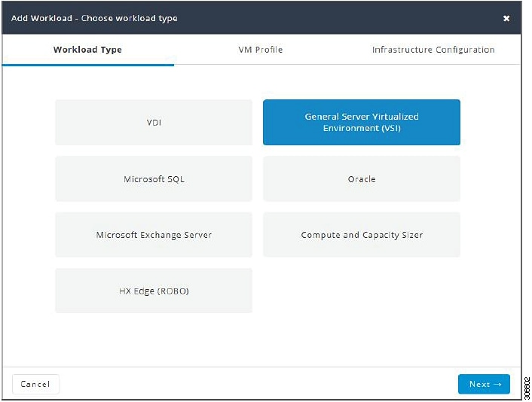Click the "Environment (VSI)" text line
The height and width of the screenshot is (402, 532).
tap(362, 128)
